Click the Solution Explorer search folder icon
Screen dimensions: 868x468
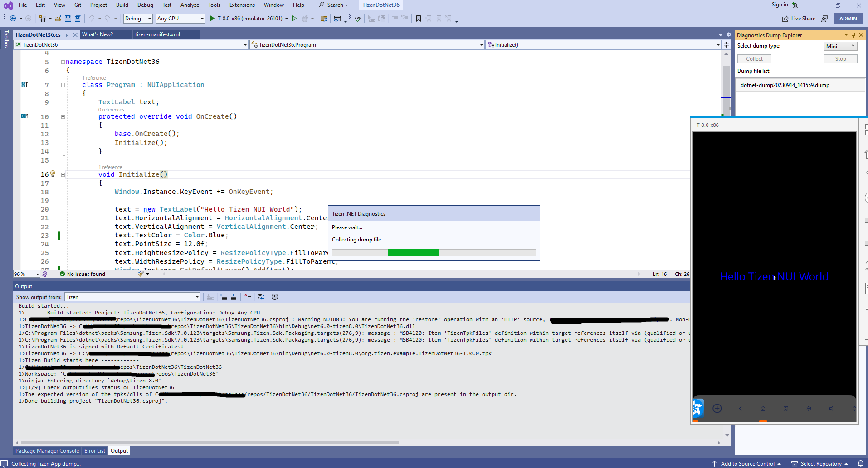point(324,19)
